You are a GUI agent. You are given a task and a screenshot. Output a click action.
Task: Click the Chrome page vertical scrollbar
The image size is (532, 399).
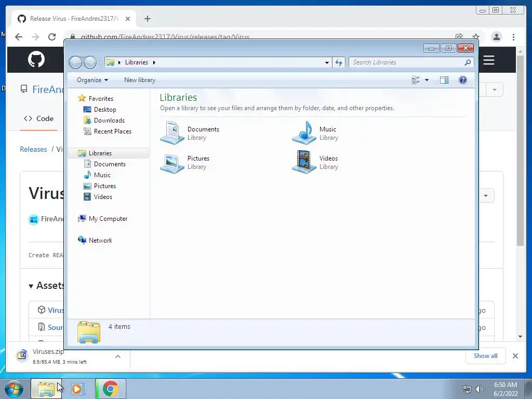click(520, 151)
